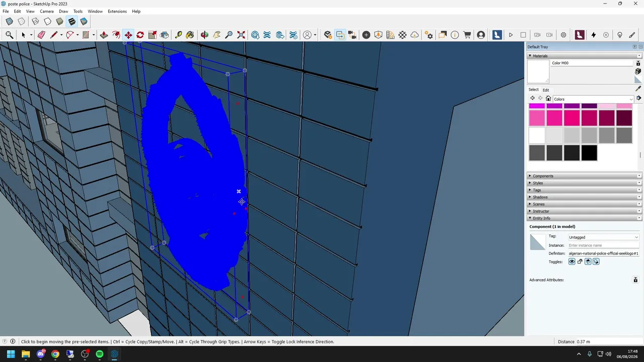Click the materials back arrow
This screenshot has height=362, width=644.
(532, 99)
